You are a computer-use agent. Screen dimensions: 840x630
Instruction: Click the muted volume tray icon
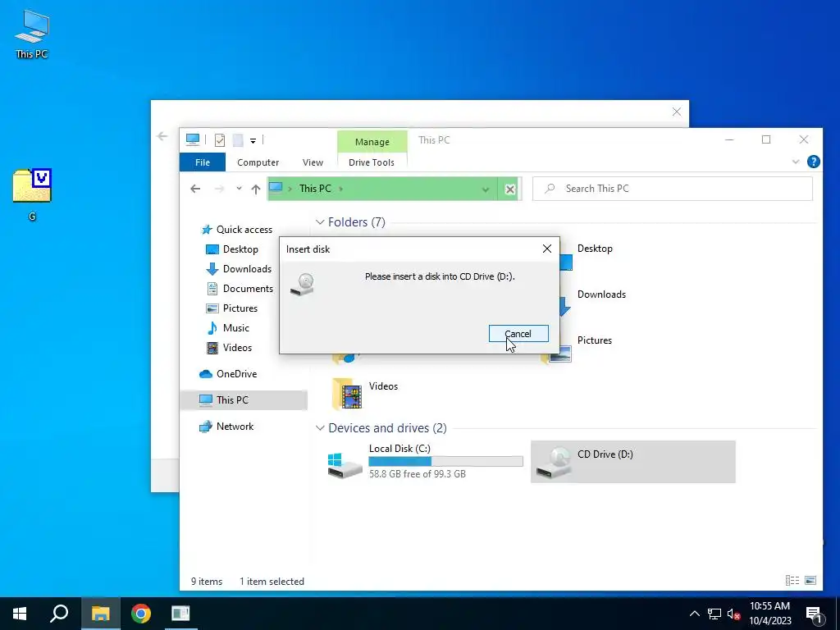point(734,614)
